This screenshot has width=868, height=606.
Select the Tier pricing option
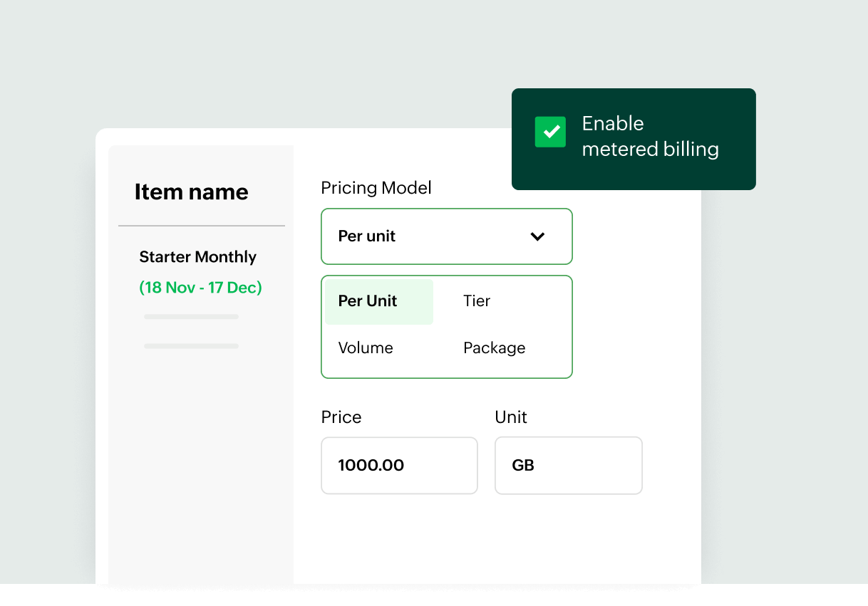click(476, 301)
